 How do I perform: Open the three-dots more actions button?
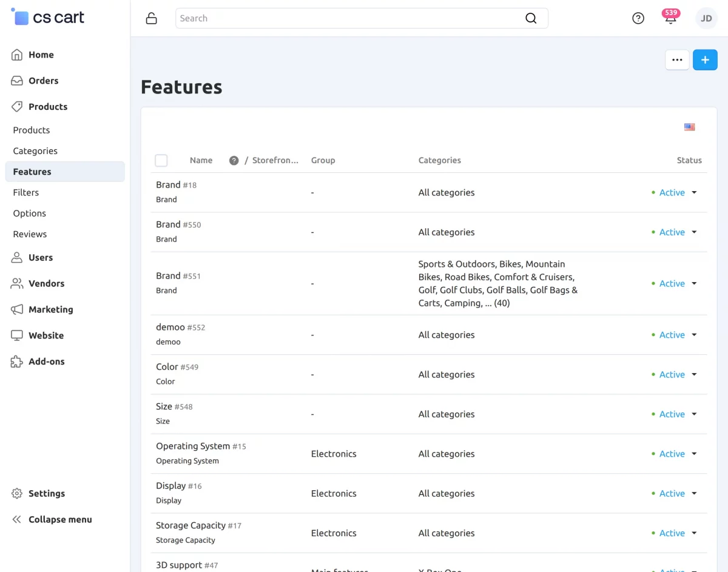pyautogui.click(x=678, y=60)
